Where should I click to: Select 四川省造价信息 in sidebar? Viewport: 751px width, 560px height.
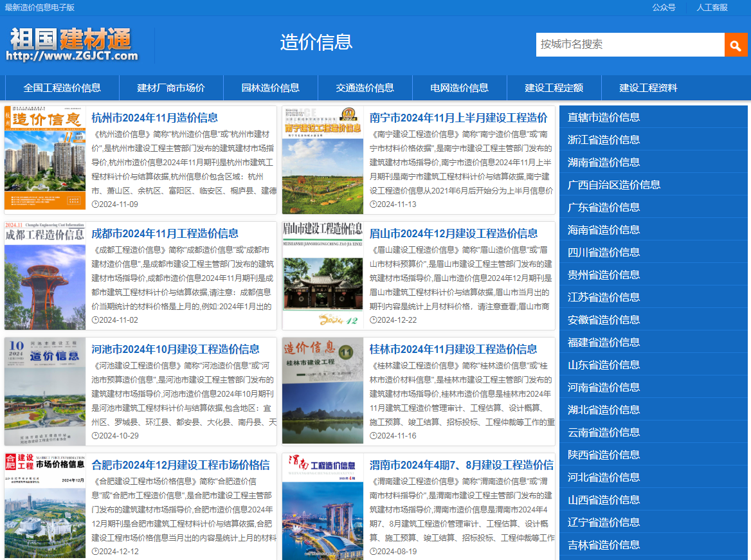(653, 253)
